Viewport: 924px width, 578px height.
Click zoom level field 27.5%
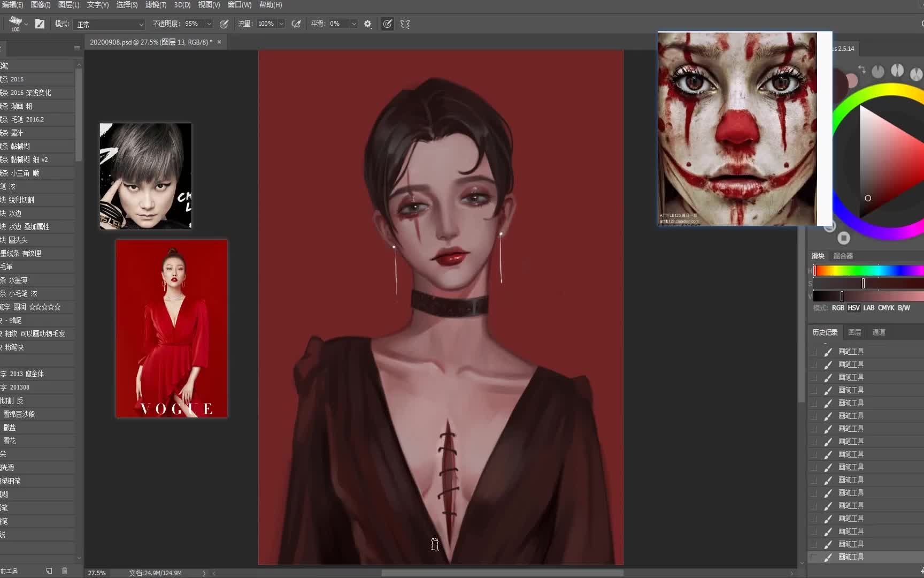[x=97, y=573]
